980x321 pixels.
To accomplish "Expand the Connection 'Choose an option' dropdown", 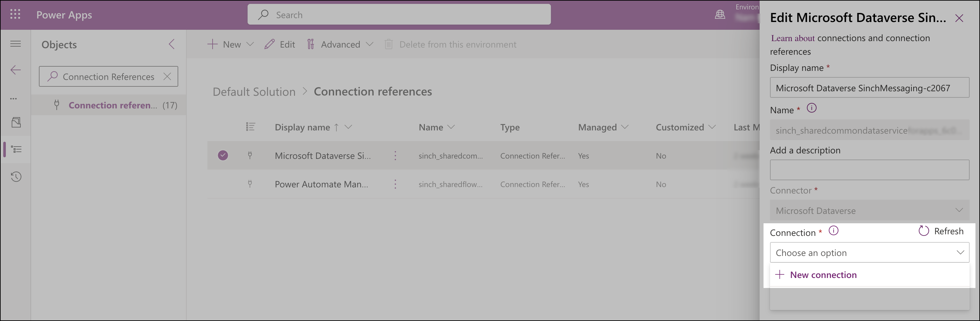I will (x=869, y=253).
